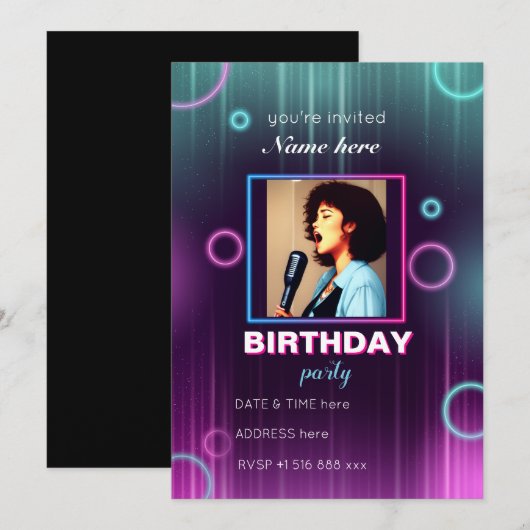Click the small teal circle beside "you're invited"
The image size is (530, 530).
click(x=240, y=120)
